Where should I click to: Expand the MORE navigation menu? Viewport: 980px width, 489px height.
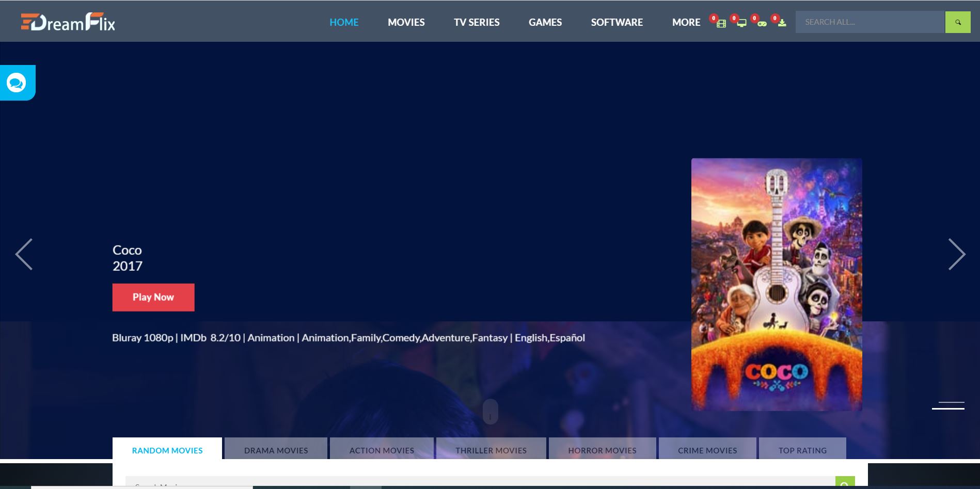click(x=686, y=22)
